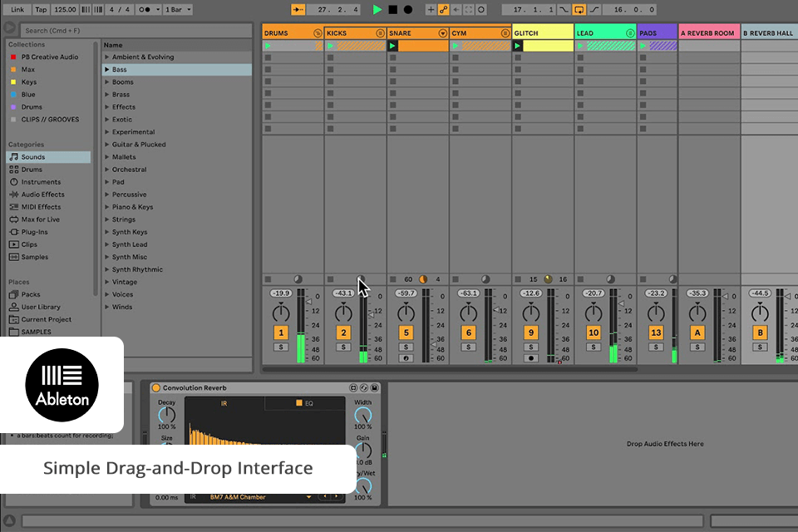Click the Re-enable Automation arrow icon
Screen dimensions: 798x532
click(x=456, y=10)
